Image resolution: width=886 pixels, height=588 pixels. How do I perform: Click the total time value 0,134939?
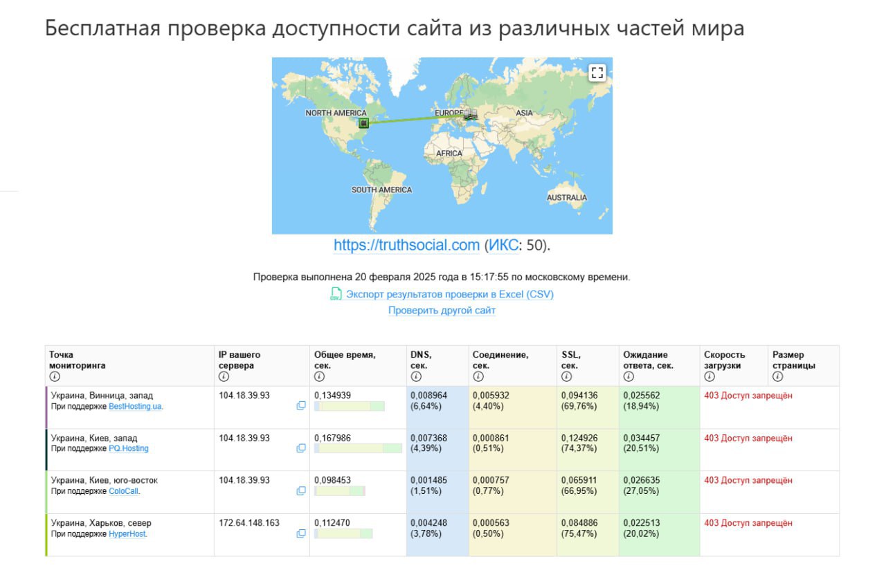(332, 396)
